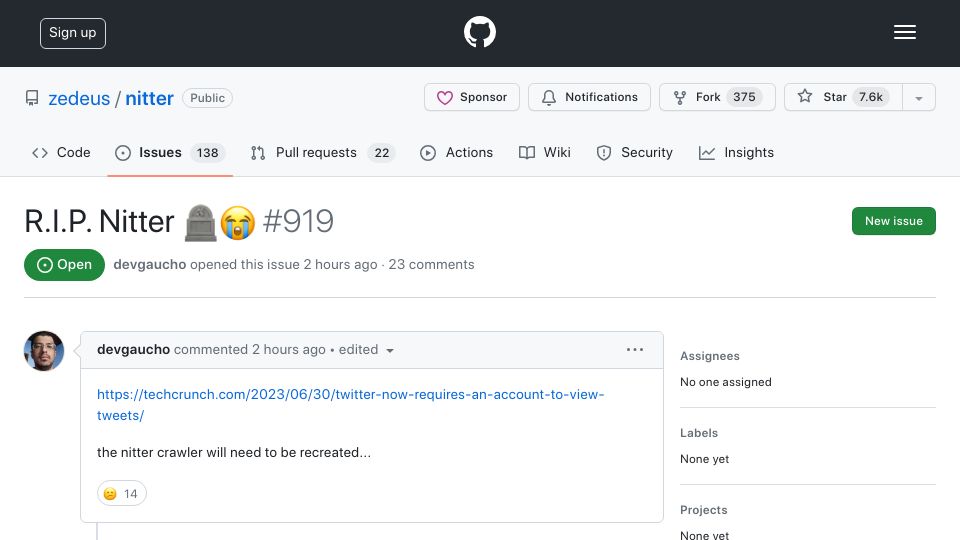Click the Insights tab graph icon

[707, 153]
